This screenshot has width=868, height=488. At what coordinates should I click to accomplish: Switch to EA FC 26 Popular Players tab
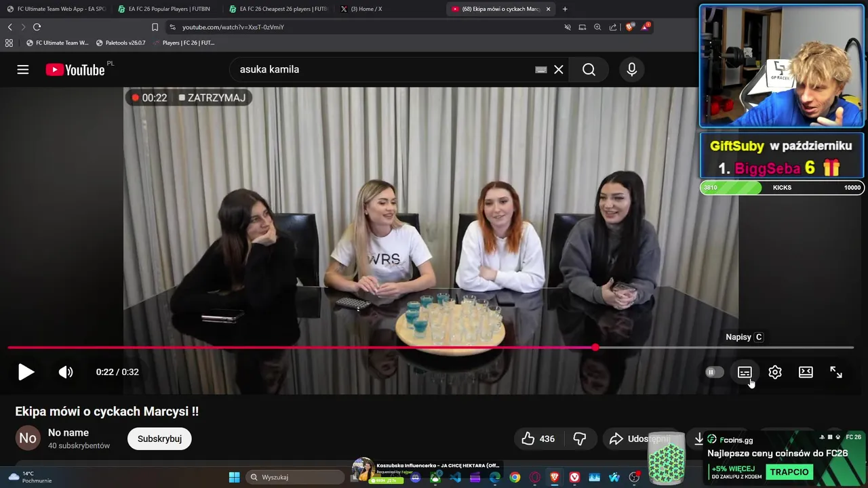coord(167,9)
